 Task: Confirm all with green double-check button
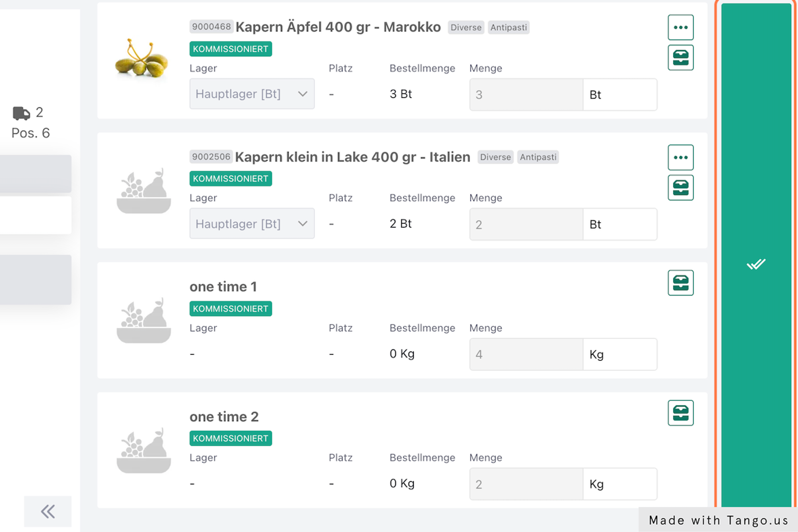click(x=756, y=264)
